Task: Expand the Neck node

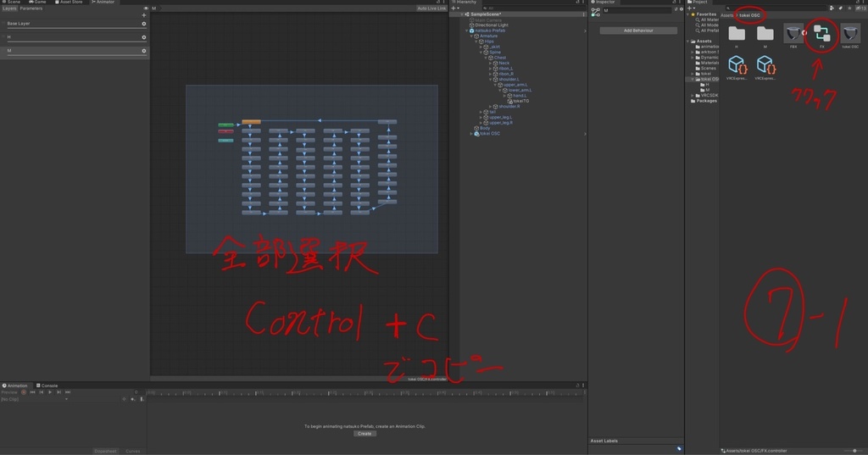Action: (491, 63)
